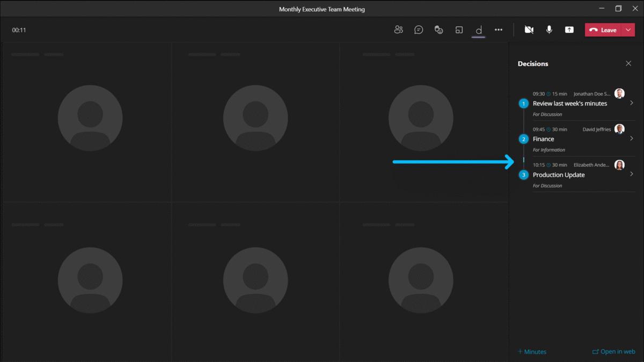644x362 pixels.
Task: Open the raise hand reactions icon
Action: (438, 30)
